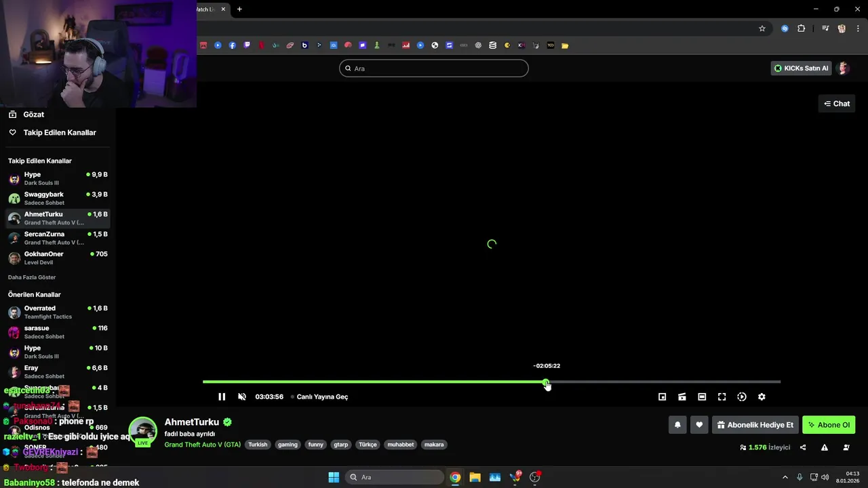Open the share icon beside viewer count
This screenshot has width=868, height=488.
[803, 447]
